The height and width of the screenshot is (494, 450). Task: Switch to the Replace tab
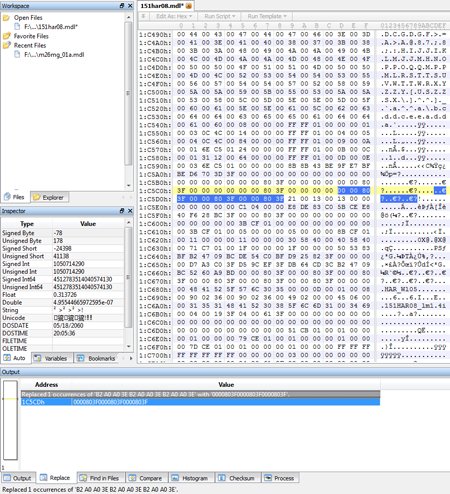[55, 478]
